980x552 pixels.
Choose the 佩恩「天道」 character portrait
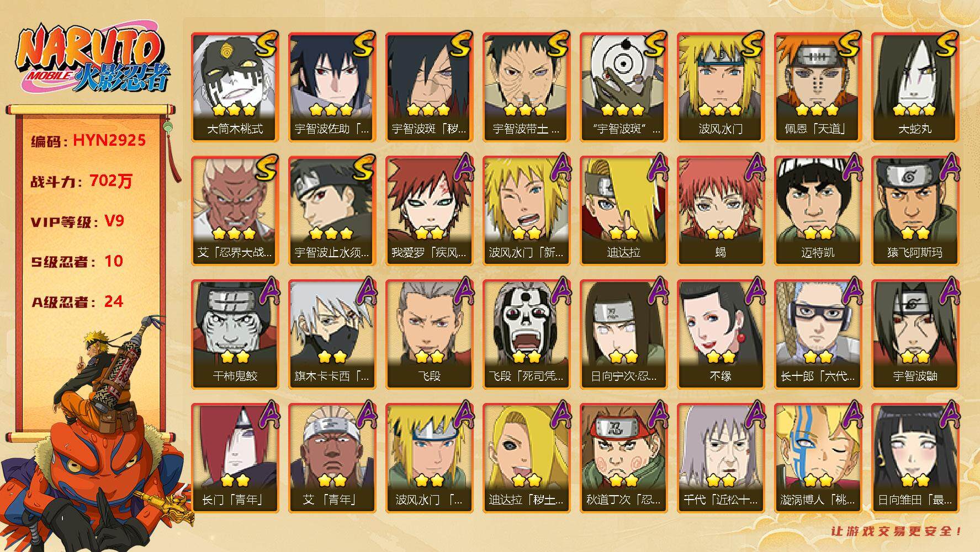pos(818,87)
